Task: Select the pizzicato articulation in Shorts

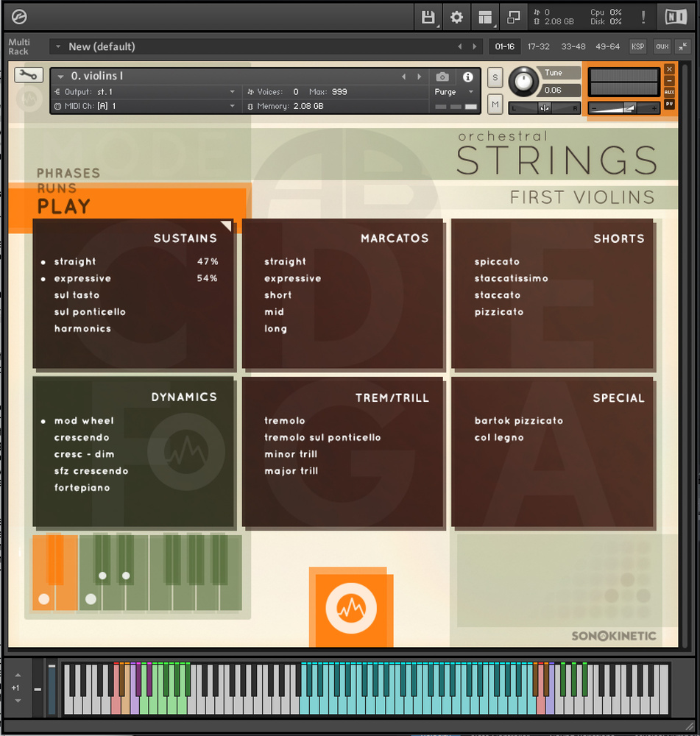Action: (499, 312)
